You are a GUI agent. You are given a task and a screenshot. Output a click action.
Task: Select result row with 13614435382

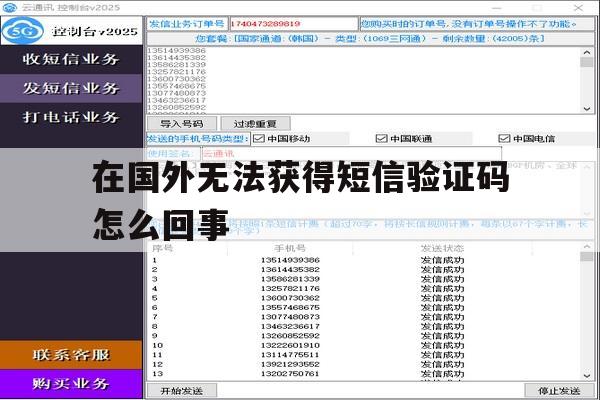pyautogui.click(x=364, y=269)
